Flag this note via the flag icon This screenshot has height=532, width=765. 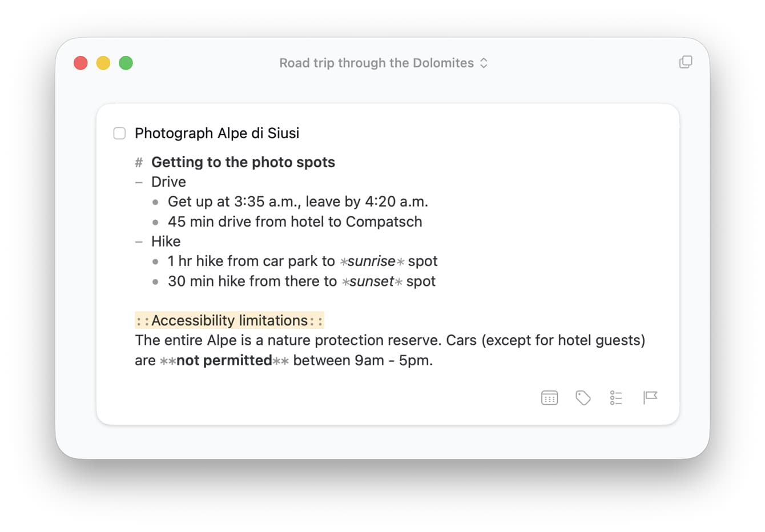(650, 397)
